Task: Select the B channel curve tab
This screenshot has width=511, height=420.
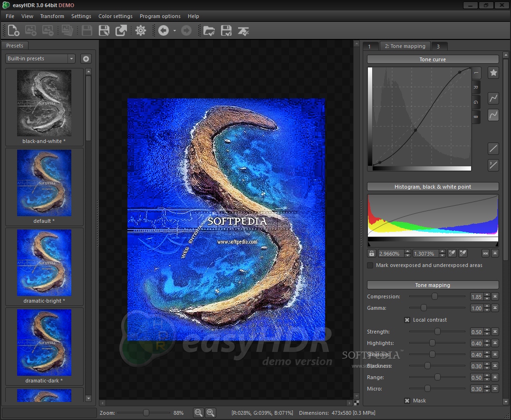Action: coord(476,117)
